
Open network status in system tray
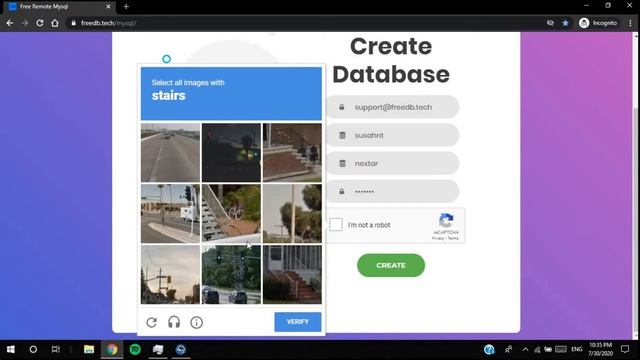[x=537, y=350]
